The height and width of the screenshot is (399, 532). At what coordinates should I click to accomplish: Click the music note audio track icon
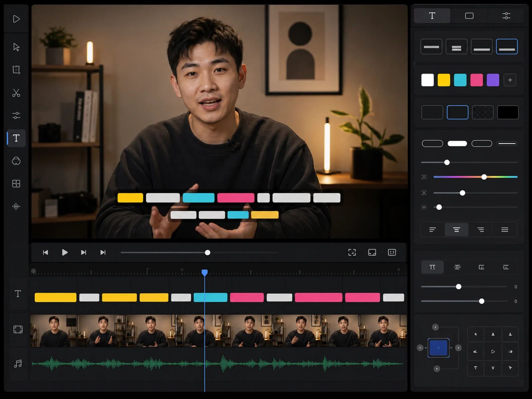pyautogui.click(x=18, y=363)
